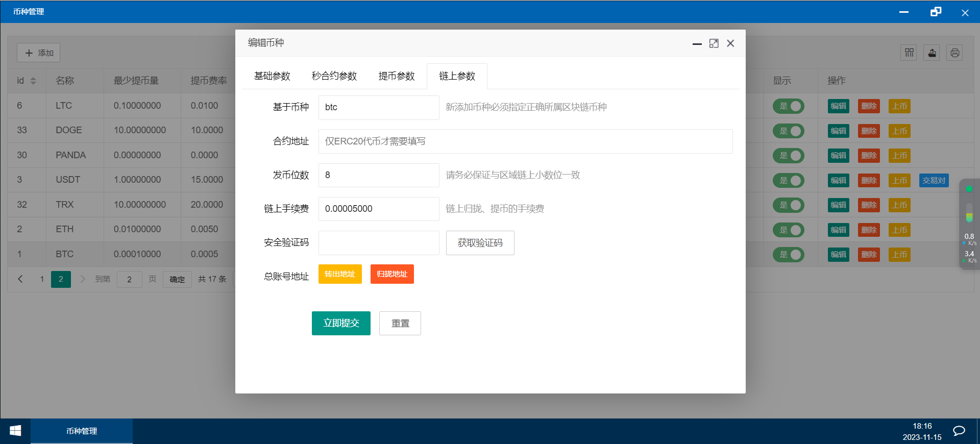Screen dimensions: 980x444
Task: Click the 重置 reset button
Action: point(400,323)
